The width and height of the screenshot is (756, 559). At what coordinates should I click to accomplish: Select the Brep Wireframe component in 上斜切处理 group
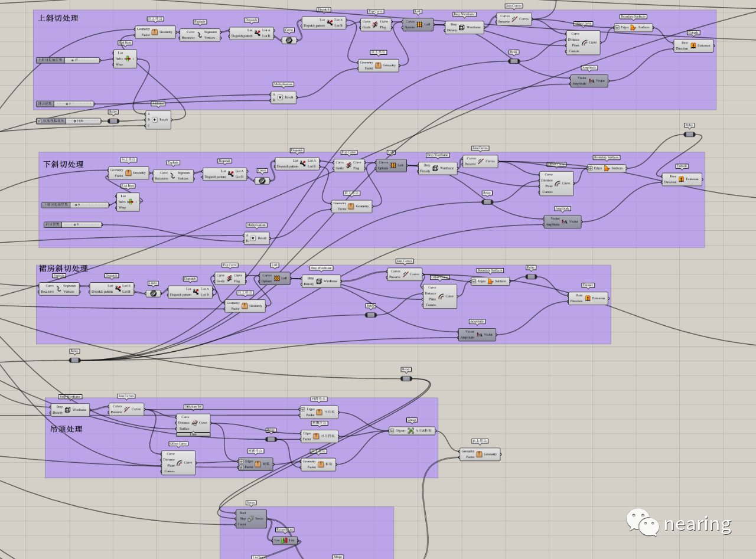pos(464,27)
